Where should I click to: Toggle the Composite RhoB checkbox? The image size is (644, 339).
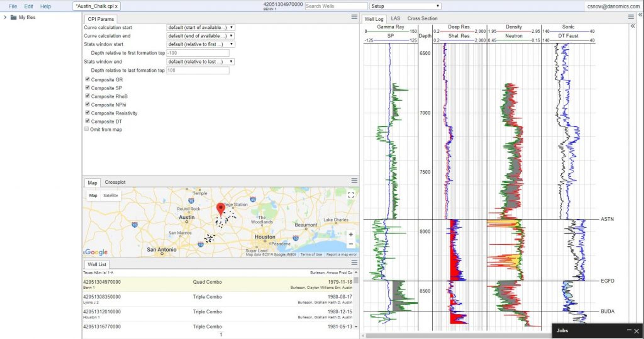click(87, 96)
